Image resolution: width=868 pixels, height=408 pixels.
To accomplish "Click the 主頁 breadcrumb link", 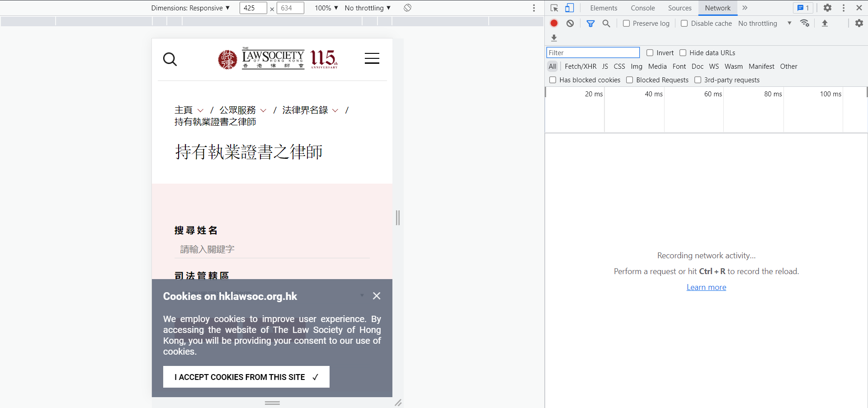I will tap(184, 110).
